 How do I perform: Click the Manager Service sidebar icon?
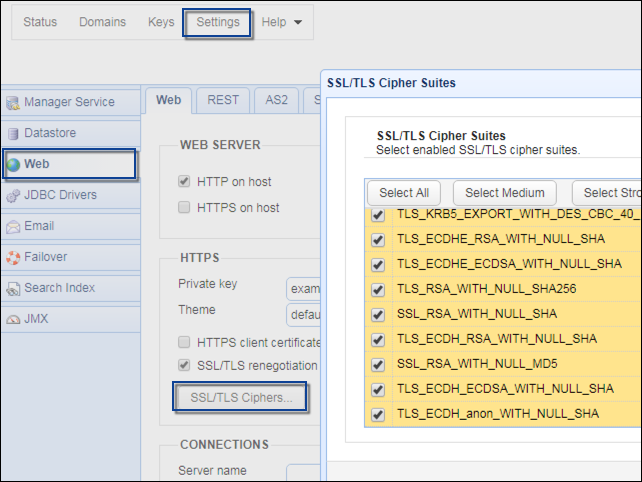point(13,102)
